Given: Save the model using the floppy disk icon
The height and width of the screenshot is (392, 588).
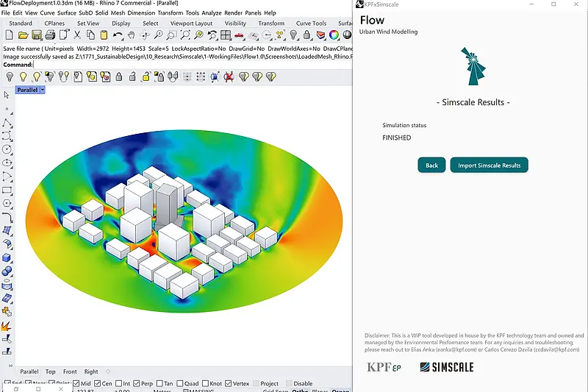Looking at the screenshot, I should [x=36, y=35].
